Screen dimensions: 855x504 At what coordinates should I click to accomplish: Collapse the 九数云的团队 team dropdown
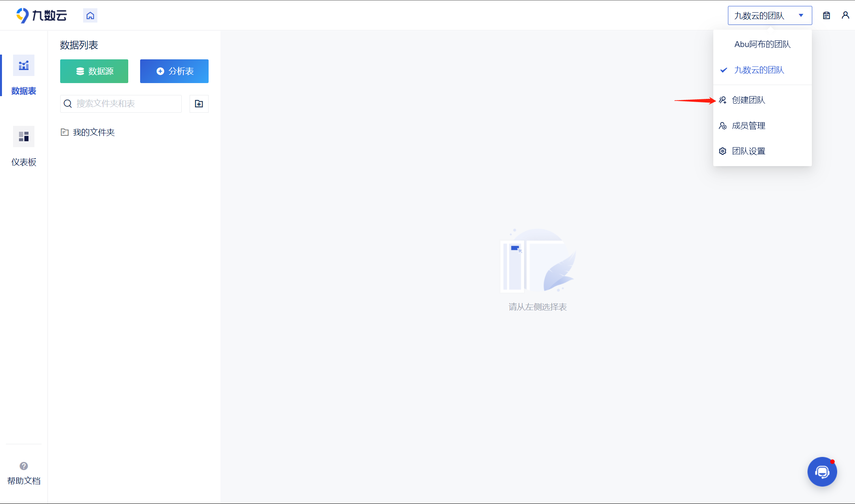[759, 15]
